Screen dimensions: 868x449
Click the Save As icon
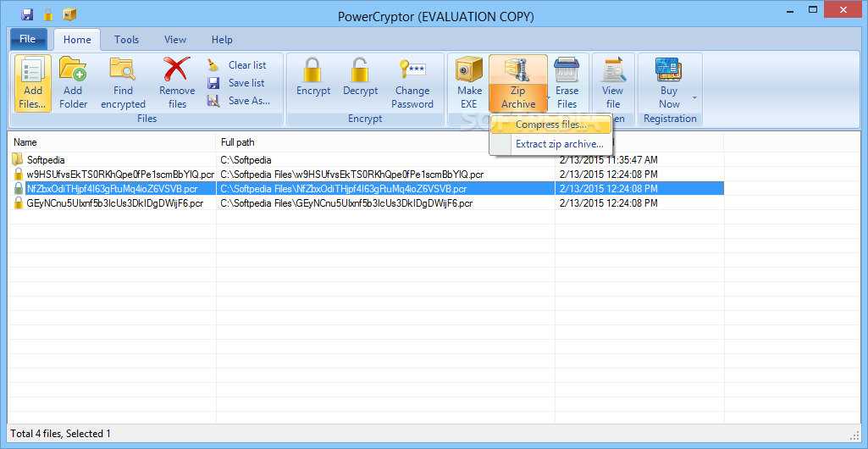point(213,101)
